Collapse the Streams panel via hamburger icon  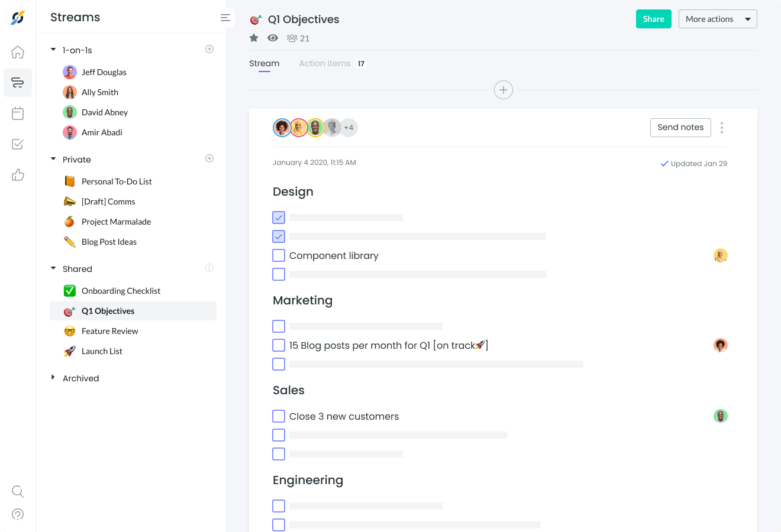click(225, 18)
